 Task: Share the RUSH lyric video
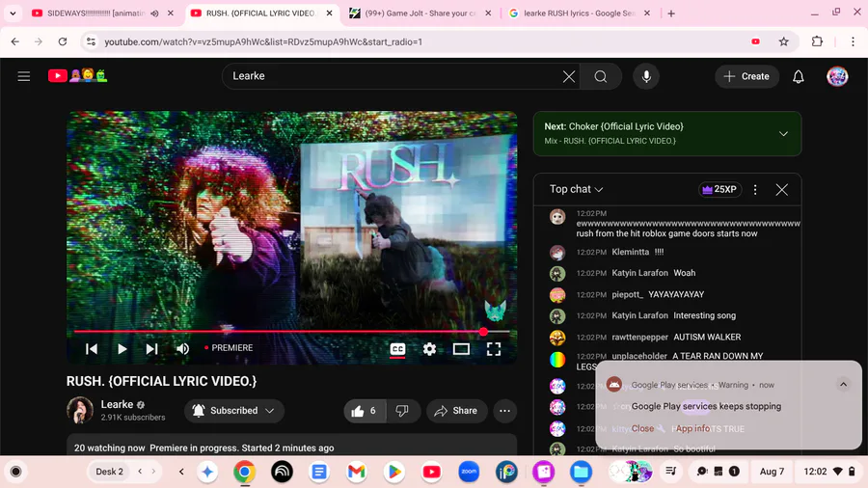coord(456,411)
